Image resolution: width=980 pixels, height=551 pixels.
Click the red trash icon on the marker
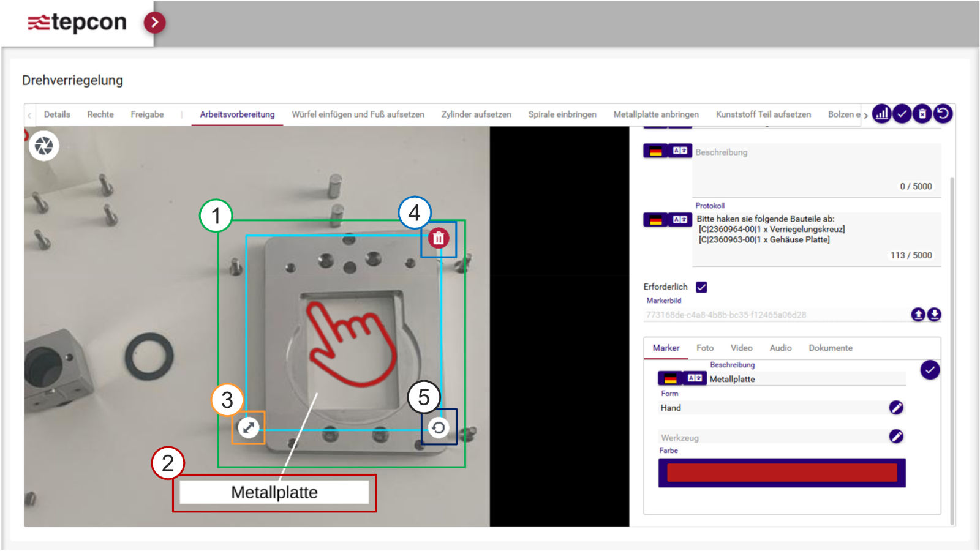click(439, 238)
